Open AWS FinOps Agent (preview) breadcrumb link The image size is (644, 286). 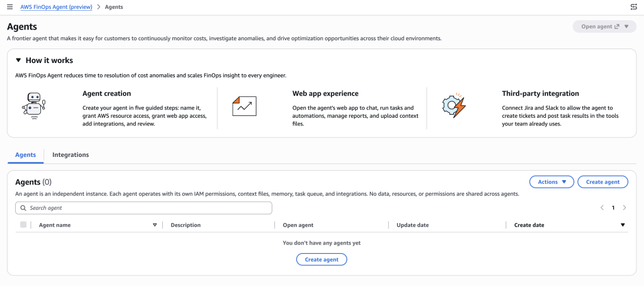(56, 7)
